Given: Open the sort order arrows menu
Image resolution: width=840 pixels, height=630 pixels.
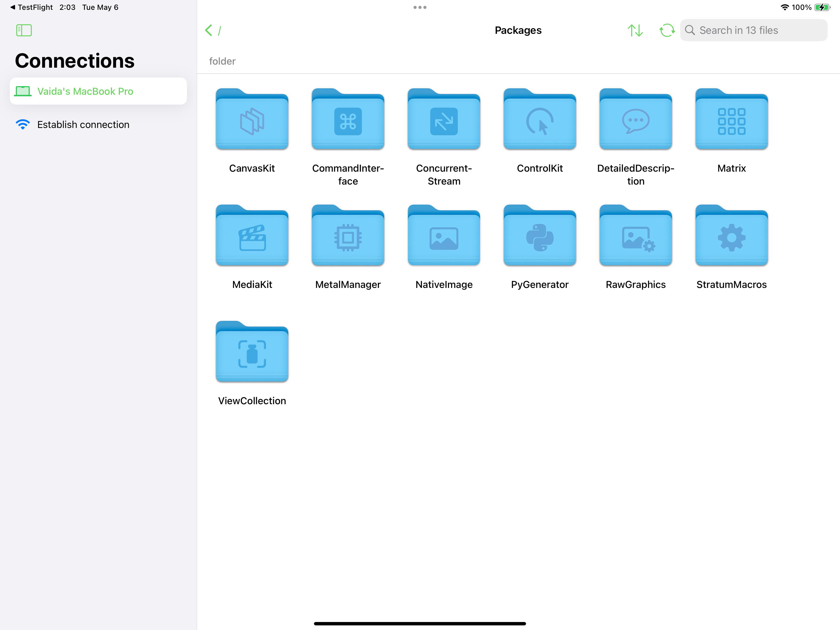Looking at the screenshot, I should tap(635, 30).
